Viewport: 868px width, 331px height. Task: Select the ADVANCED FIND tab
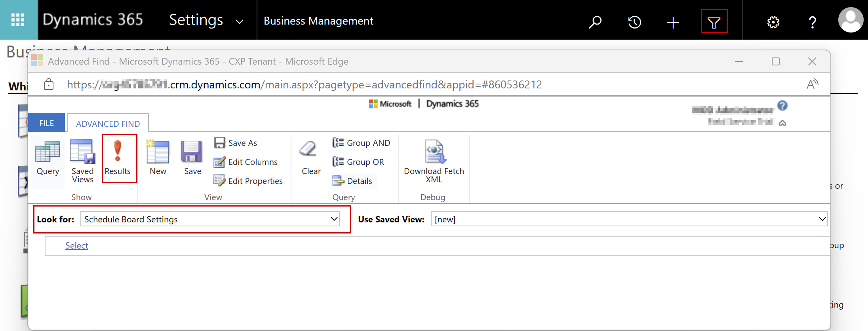click(108, 124)
